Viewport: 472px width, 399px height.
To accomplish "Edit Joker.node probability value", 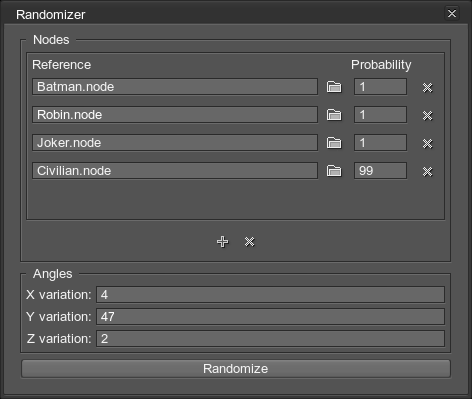I will click(x=380, y=143).
